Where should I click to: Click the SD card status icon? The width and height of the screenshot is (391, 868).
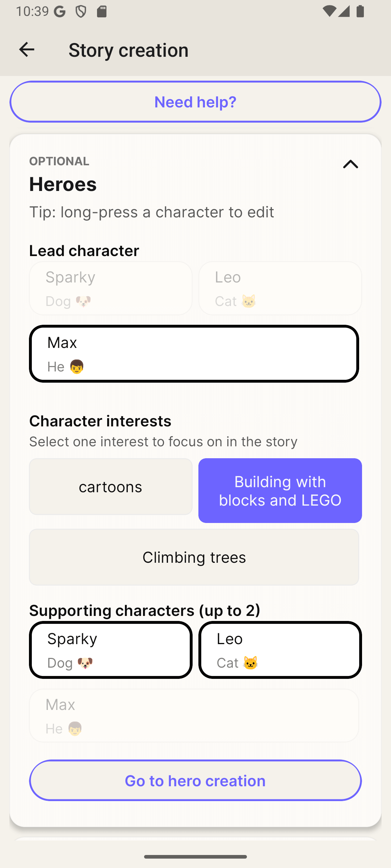(x=102, y=12)
